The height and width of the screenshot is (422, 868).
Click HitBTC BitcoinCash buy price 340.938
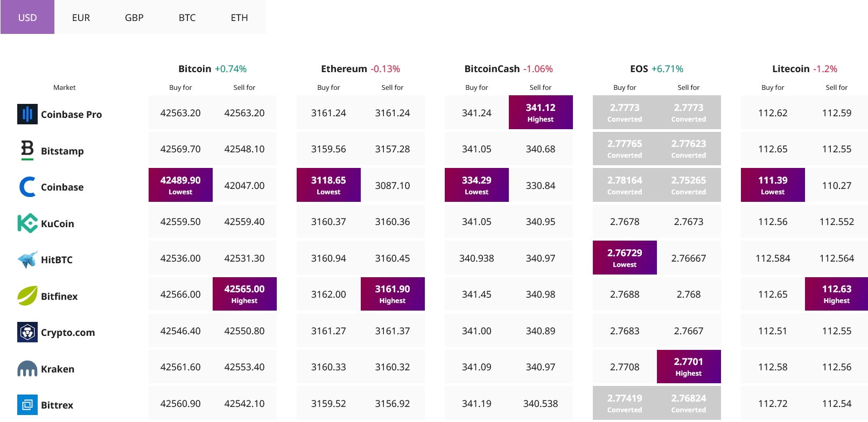coord(477,258)
